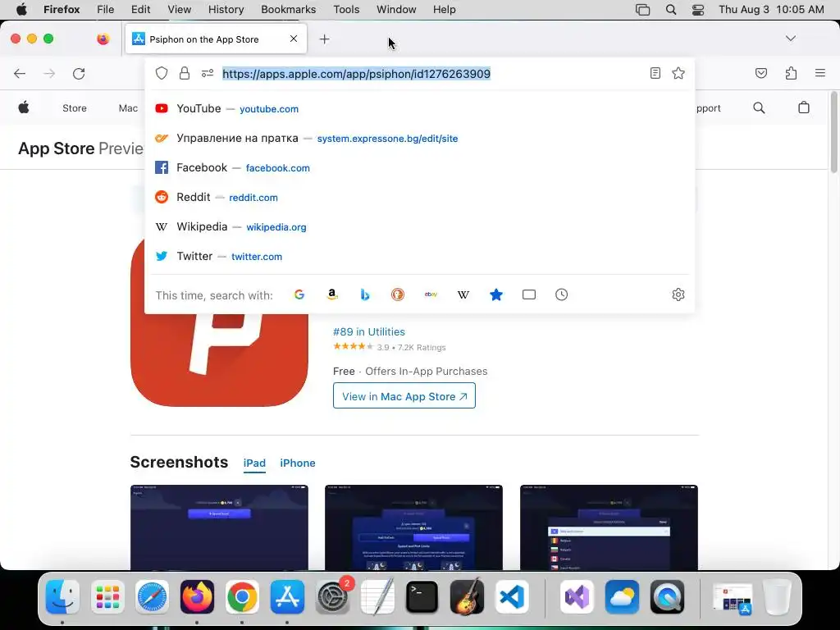This screenshot has height=630, width=840.
Task: Open the History menu
Action: (x=226, y=10)
